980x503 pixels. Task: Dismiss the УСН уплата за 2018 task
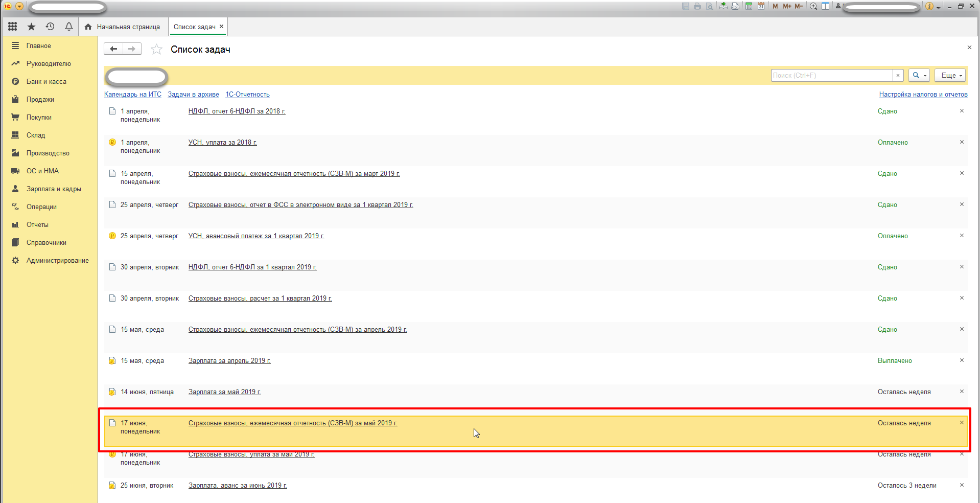962,142
